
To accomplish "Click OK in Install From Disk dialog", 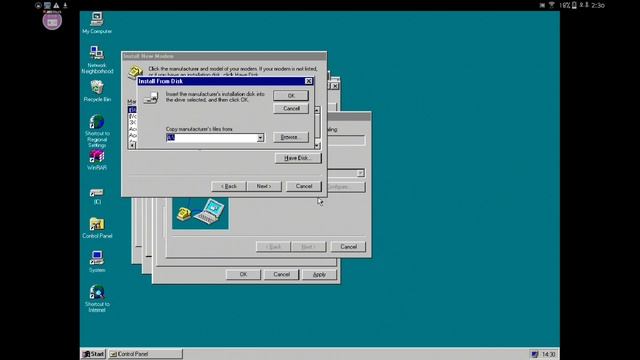I will click(x=291, y=96).
